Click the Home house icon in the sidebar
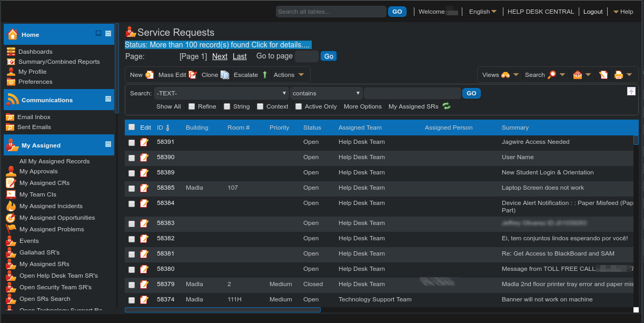The image size is (644, 323). pyautogui.click(x=13, y=34)
